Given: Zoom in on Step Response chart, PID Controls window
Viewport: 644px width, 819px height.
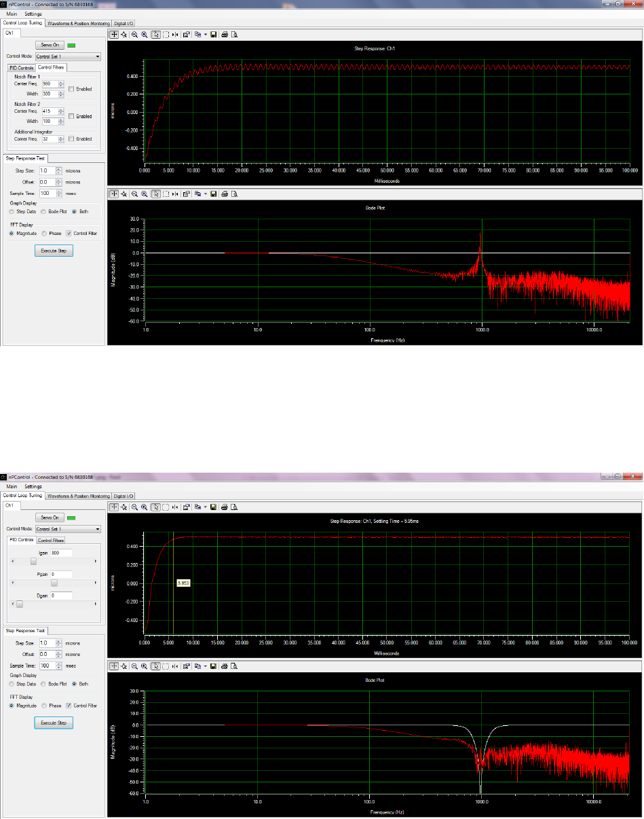Looking at the screenshot, I should pyautogui.click(x=145, y=507).
